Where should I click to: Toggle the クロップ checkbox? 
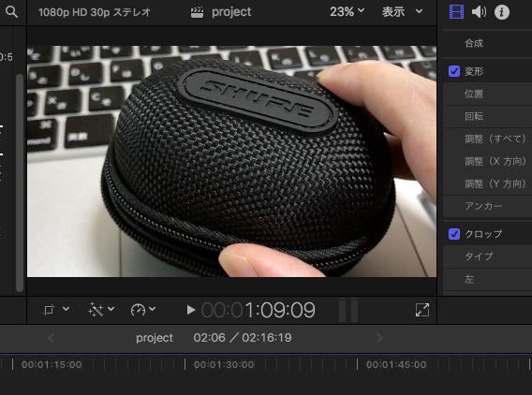coord(454,234)
